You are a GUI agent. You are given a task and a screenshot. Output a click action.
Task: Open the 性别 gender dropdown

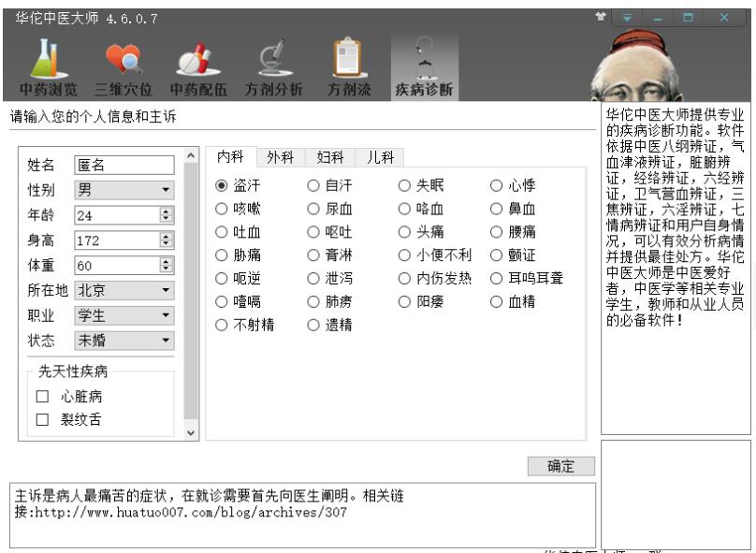click(x=124, y=190)
